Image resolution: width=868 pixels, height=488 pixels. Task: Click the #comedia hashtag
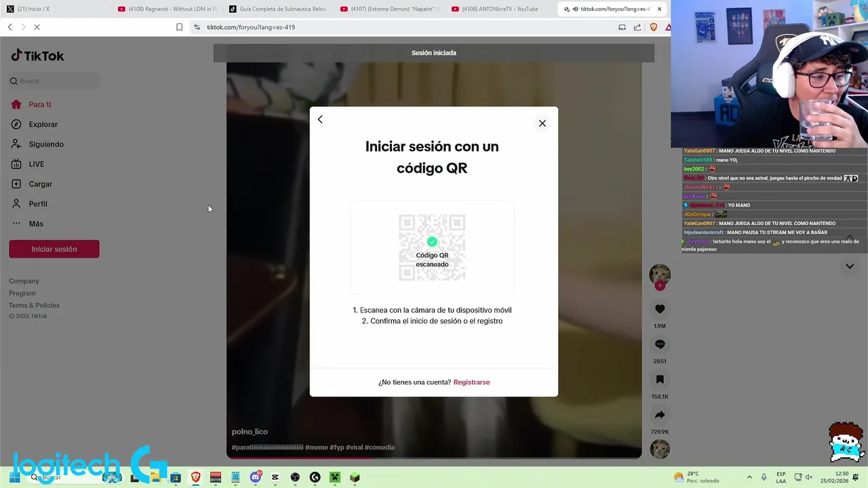pos(380,447)
